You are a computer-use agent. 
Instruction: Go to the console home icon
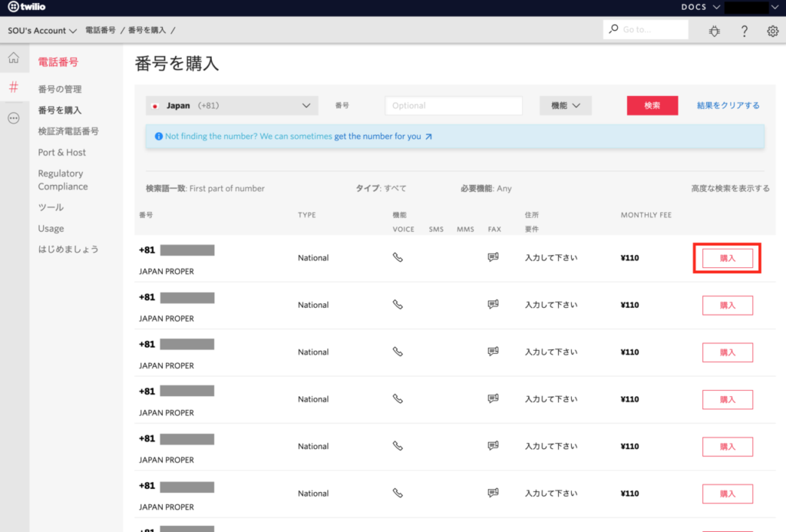14,58
